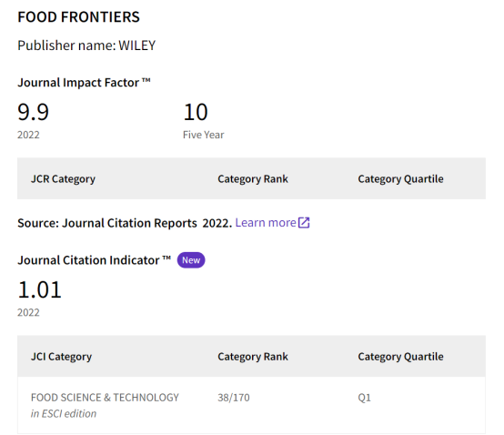Viewport: 504px width, 435px height.
Task: Click the Learn more link
Action: [266, 222]
